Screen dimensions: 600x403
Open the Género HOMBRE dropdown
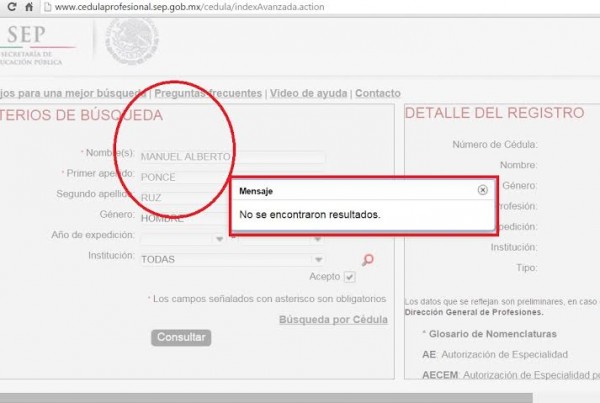point(184,219)
